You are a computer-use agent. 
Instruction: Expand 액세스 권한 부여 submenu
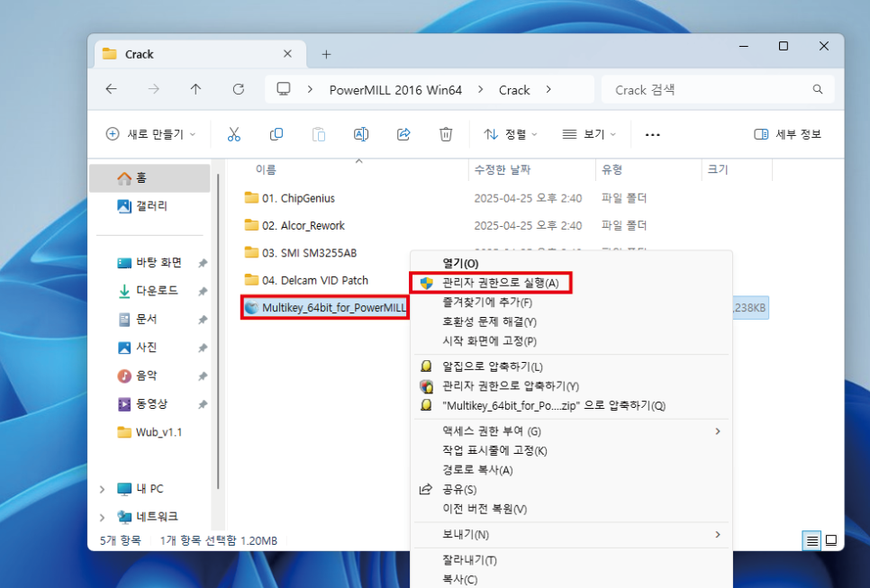click(718, 431)
